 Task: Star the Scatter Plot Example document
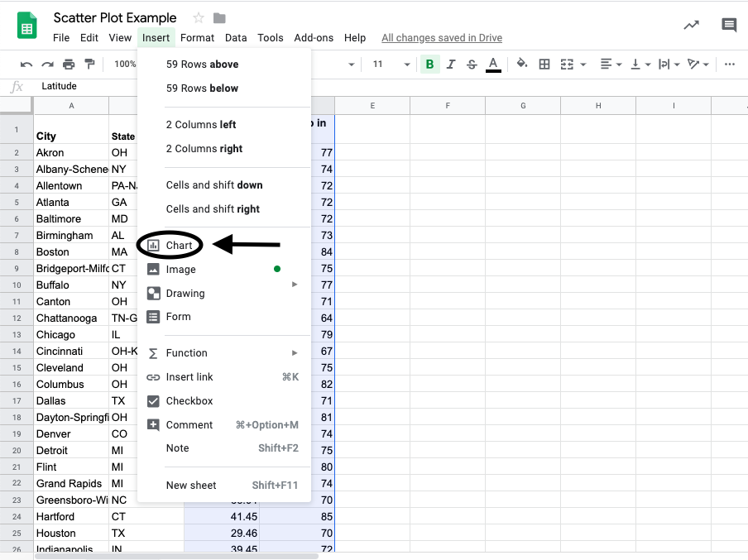198,17
